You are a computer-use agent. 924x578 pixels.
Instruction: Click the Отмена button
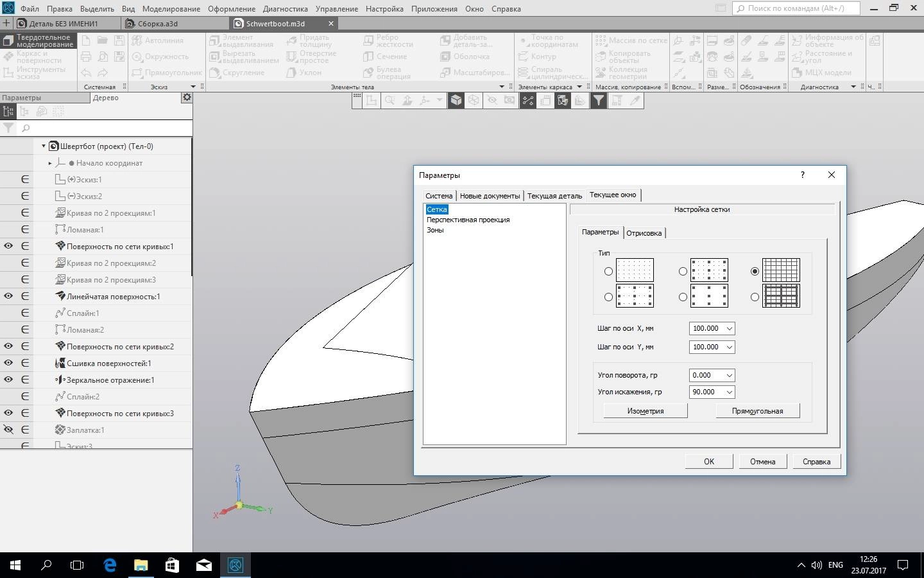coord(763,461)
